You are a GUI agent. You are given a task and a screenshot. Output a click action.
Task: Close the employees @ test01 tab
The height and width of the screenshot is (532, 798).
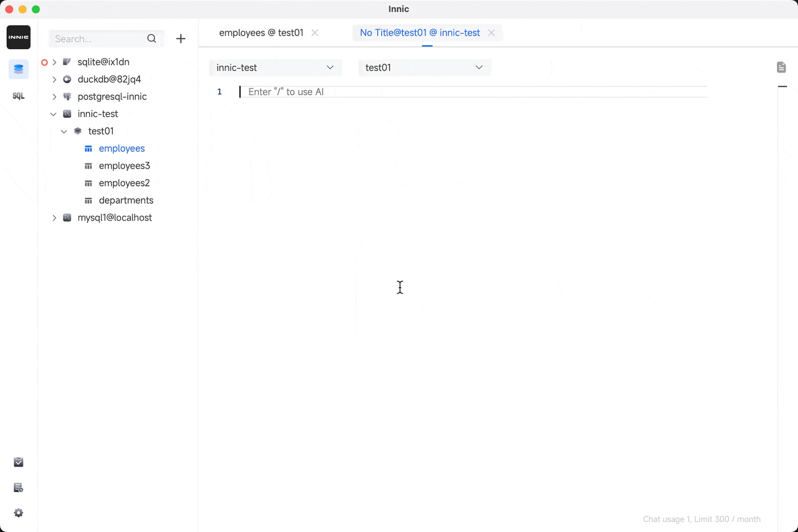click(315, 33)
